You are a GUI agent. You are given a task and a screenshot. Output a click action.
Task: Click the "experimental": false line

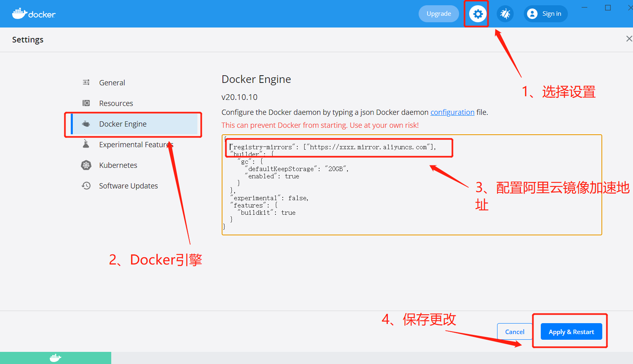[269, 198]
